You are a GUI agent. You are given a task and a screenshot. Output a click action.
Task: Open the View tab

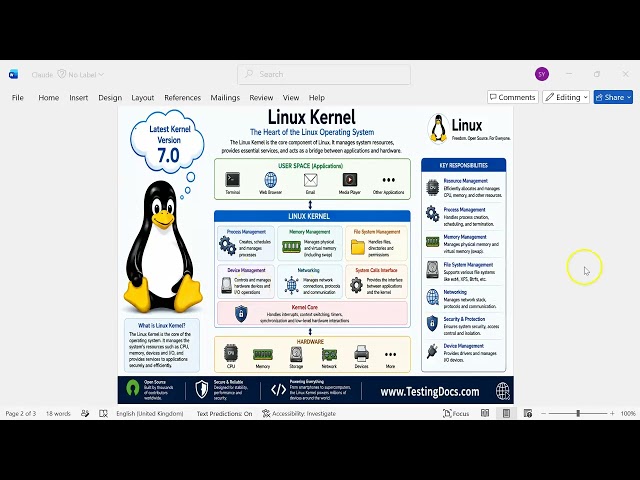291,98
